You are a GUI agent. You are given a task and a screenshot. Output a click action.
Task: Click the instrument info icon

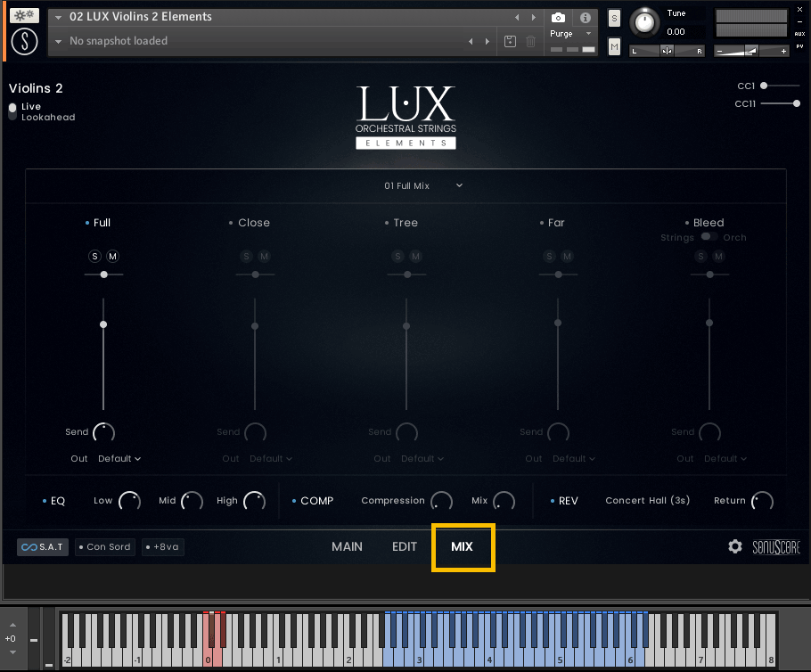tap(584, 16)
